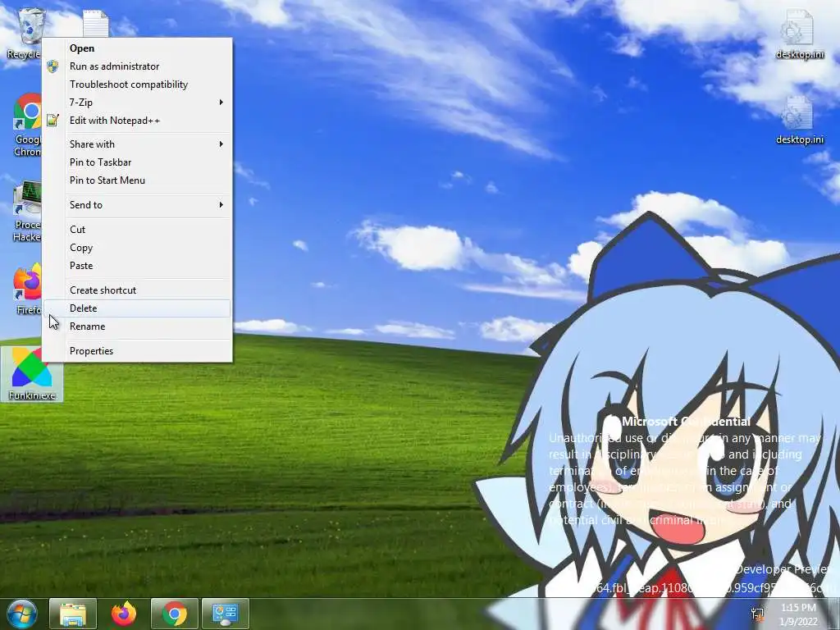This screenshot has width=840, height=630.
Task: Click the shield icon next to Run as administrator
Action: (52, 66)
